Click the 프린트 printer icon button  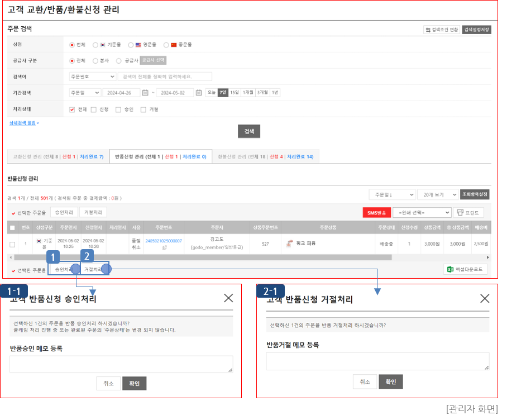pyautogui.click(x=468, y=212)
